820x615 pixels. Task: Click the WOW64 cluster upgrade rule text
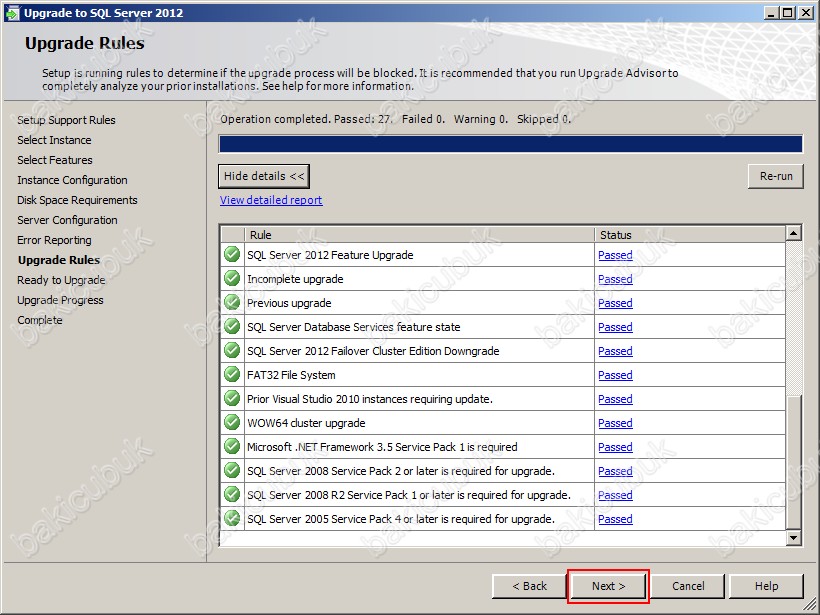(x=306, y=423)
